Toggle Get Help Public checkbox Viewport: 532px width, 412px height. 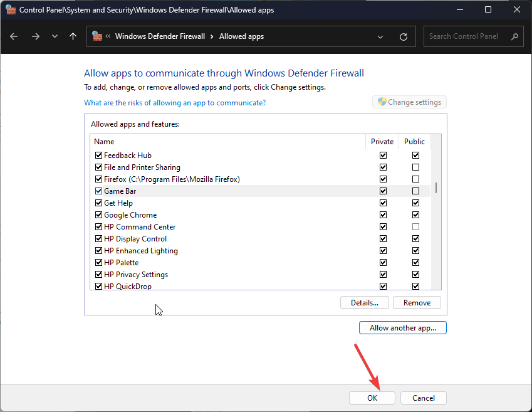click(x=415, y=203)
